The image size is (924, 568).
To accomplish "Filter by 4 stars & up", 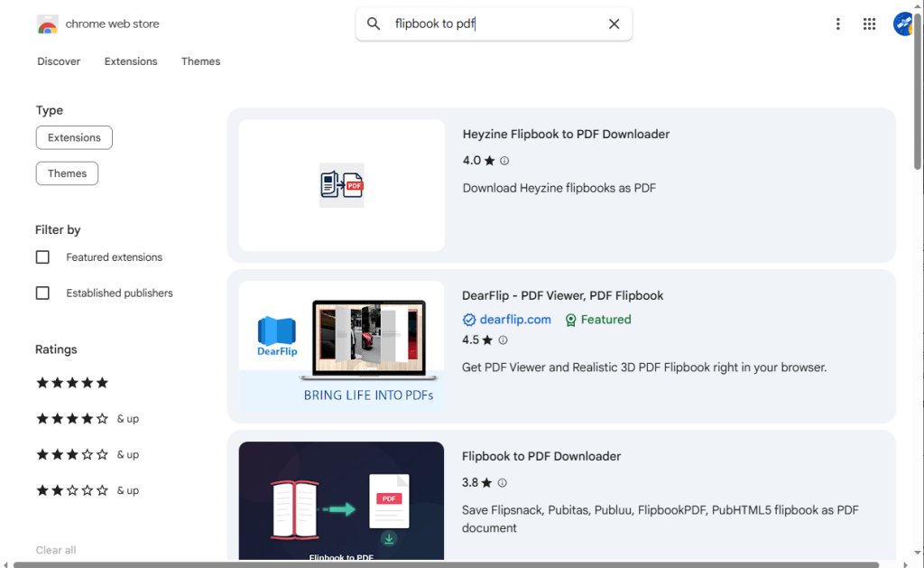I will 88,419.
